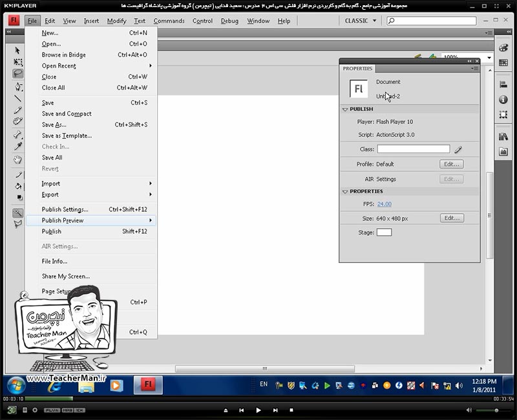517x420 pixels.
Task: Open the Info panel icon
Action: click(503, 100)
